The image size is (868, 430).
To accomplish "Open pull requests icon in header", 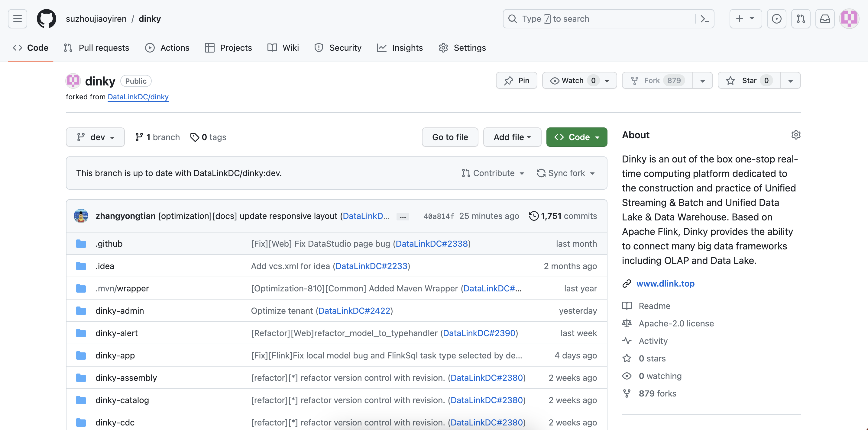I will coord(801,19).
